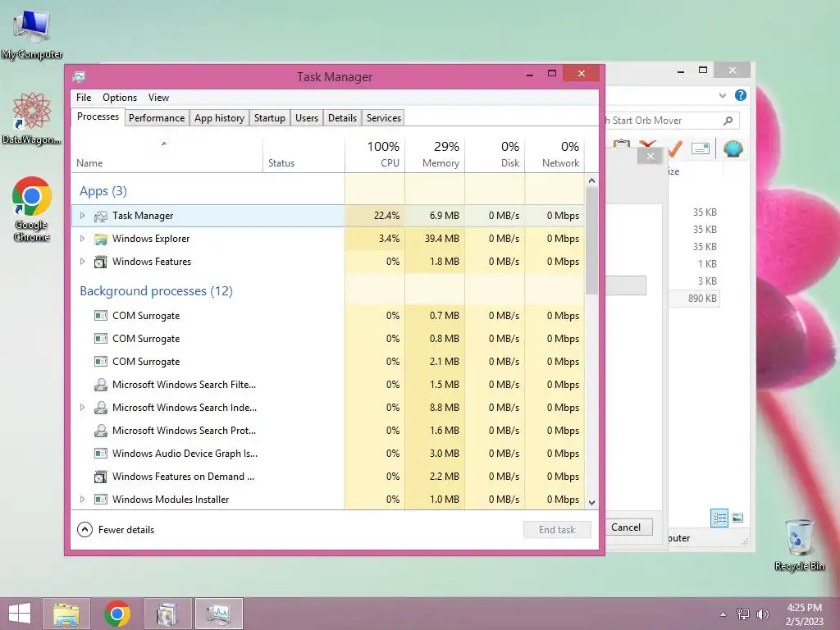Select the Google Chrome desktop shortcut
This screenshot has width=840, height=630.
(32, 209)
